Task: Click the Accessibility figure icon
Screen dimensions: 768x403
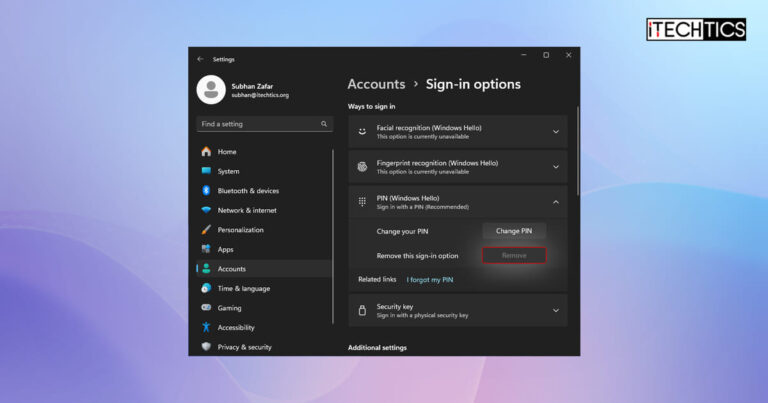Action: (x=206, y=327)
